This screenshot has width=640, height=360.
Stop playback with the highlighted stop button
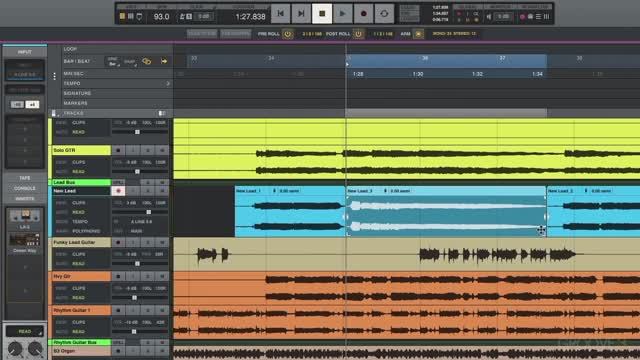tap(322, 14)
